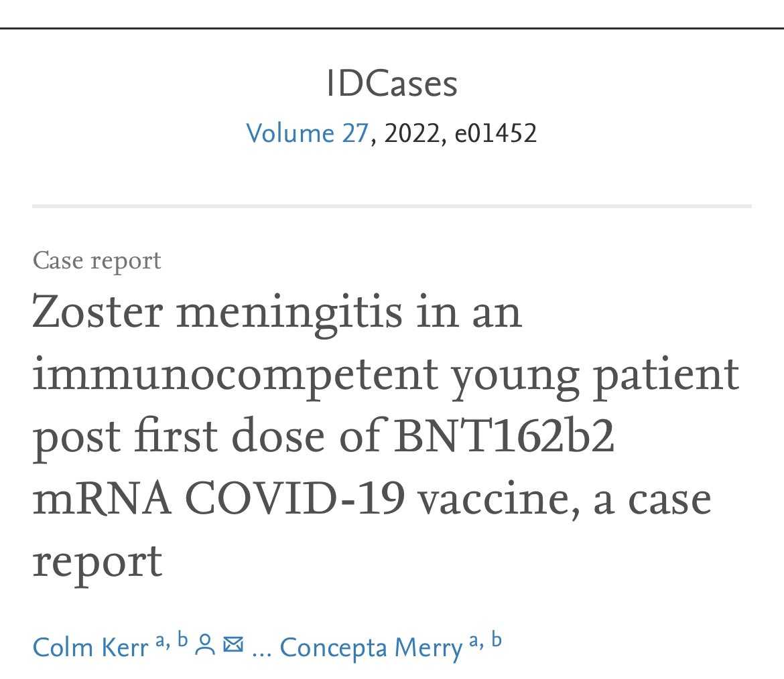Click the article identifier e01452
Screen dimensions: 784x679
(x=495, y=133)
